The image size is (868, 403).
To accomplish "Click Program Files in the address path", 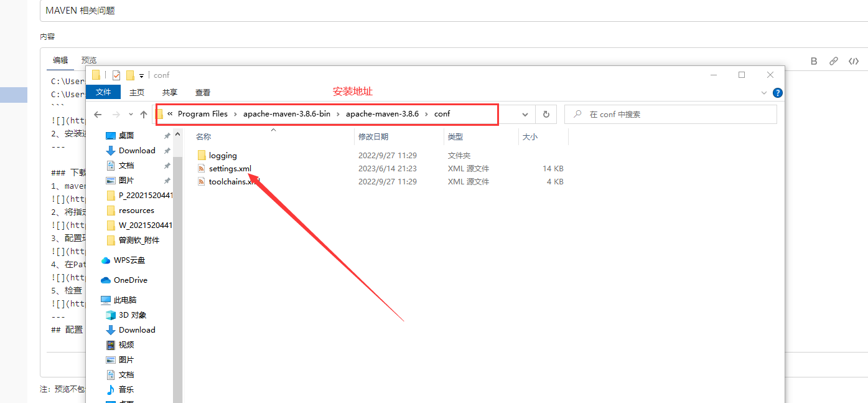I will point(203,114).
